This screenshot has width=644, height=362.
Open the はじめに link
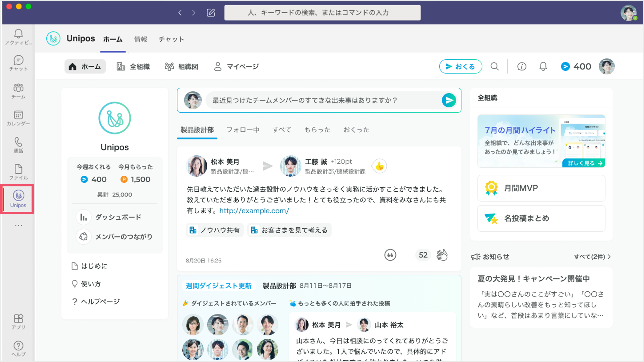(89, 266)
